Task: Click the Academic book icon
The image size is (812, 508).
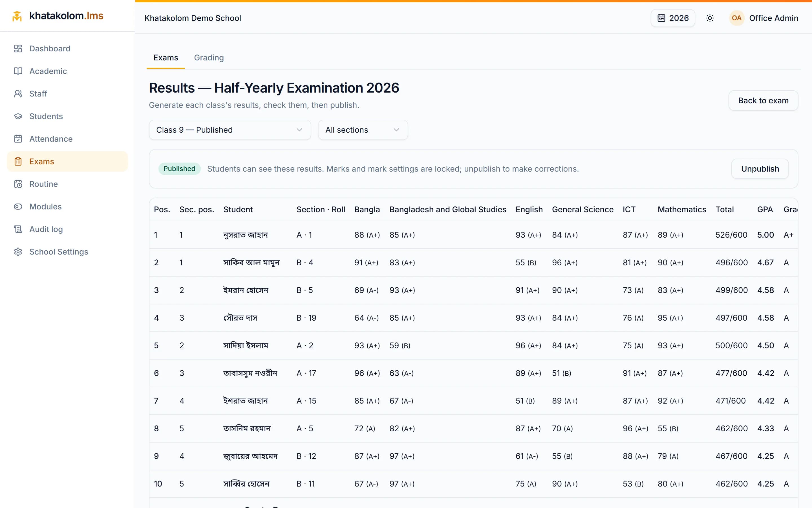Action: 18,71
